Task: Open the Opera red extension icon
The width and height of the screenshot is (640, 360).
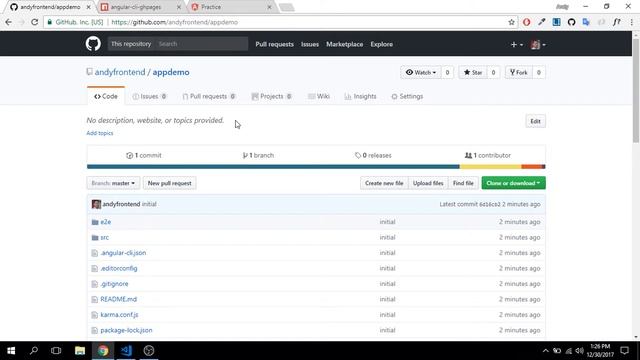Action: point(527,22)
